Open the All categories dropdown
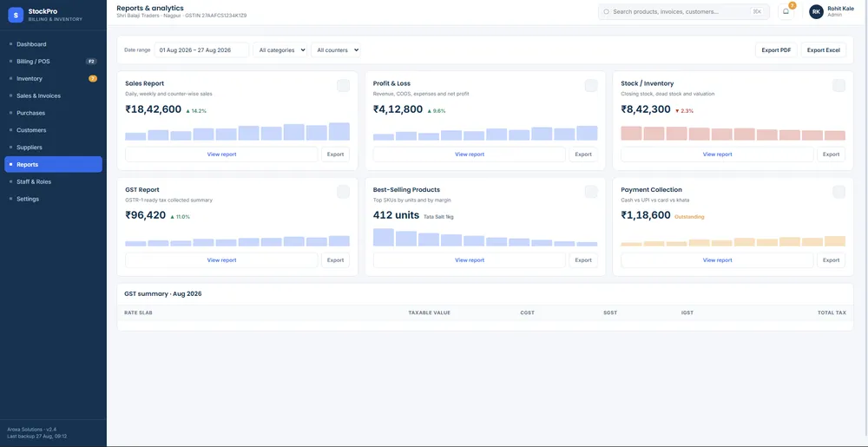Image resolution: width=868 pixels, height=447 pixels. pos(280,49)
